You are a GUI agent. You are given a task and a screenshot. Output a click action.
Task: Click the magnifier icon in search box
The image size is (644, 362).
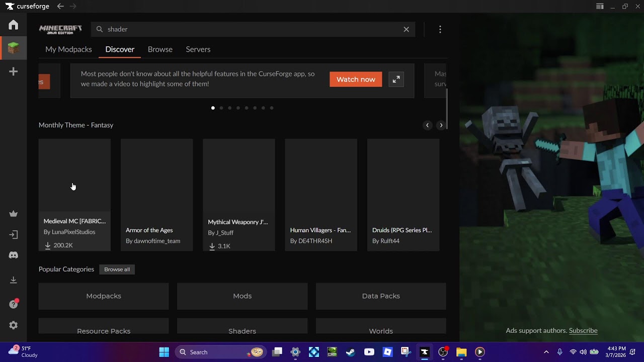(x=100, y=29)
